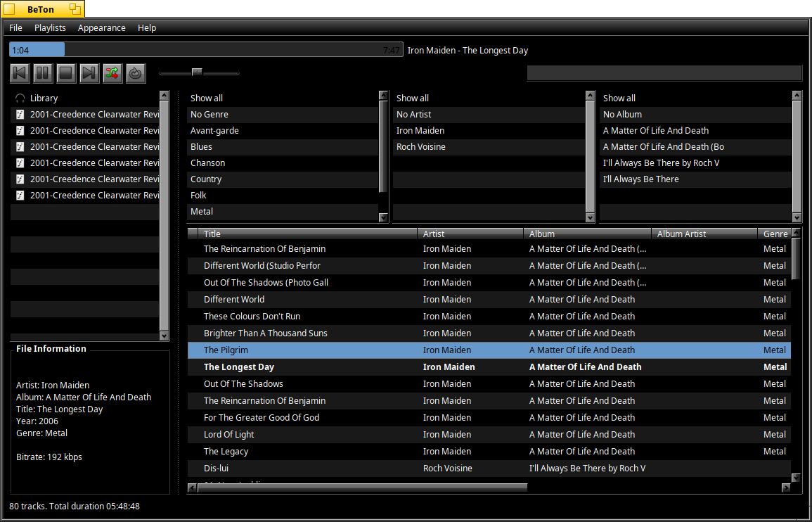Sort tracks by Album Artist column
The height and width of the screenshot is (522, 812).
point(681,234)
